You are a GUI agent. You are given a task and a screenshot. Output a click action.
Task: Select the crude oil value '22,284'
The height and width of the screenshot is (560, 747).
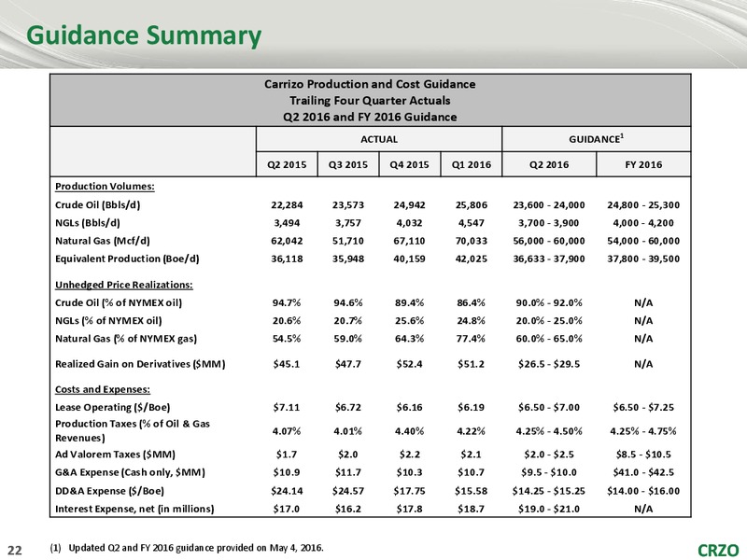click(x=287, y=205)
